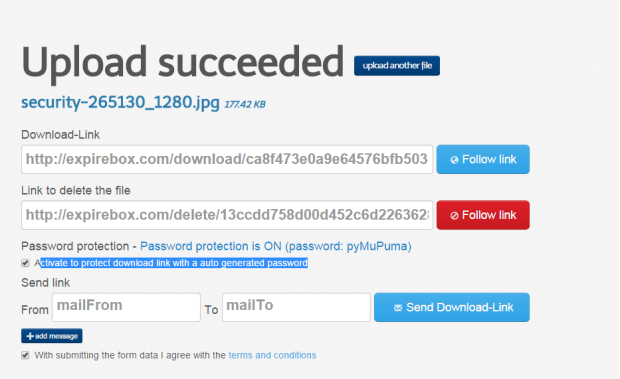This screenshot has height=379, width=620.
Task: Toggle the terms and conditions agreement checkbox
Action: click(x=25, y=355)
